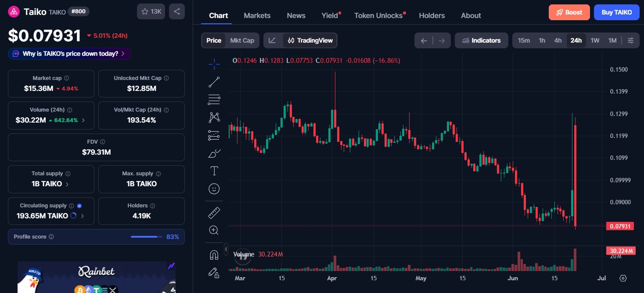The height and width of the screenshot is (293, 644).
Task: Set chart interval to 15m
Action: click(x=524, y=40)
